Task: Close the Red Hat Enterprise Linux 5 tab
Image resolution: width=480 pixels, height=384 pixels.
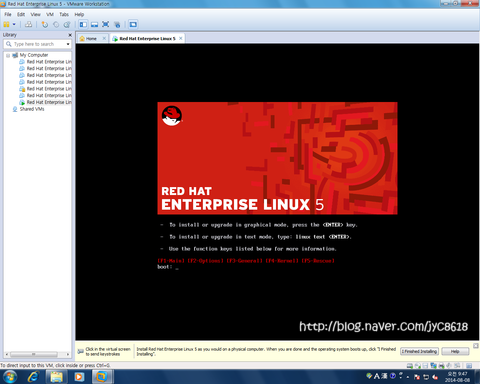Action: coord(181,39)
